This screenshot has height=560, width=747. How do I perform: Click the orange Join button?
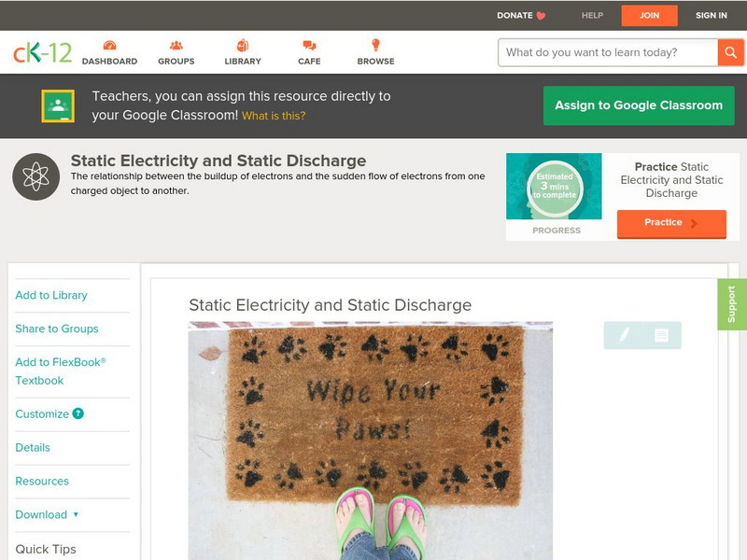pos(649,16)
